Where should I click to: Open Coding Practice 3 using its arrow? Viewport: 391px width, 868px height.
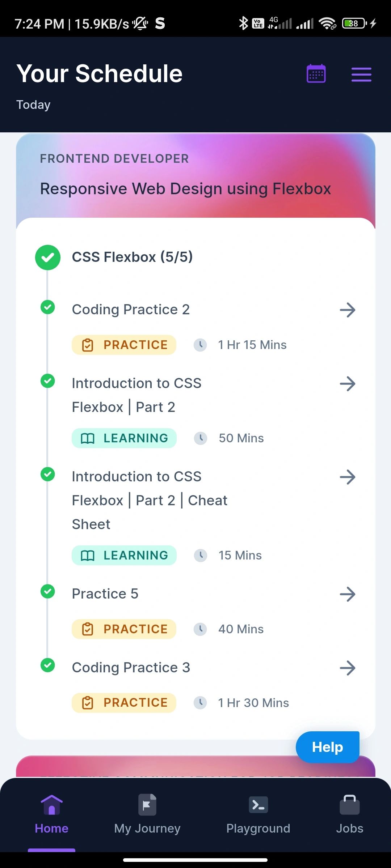[348, 668]
